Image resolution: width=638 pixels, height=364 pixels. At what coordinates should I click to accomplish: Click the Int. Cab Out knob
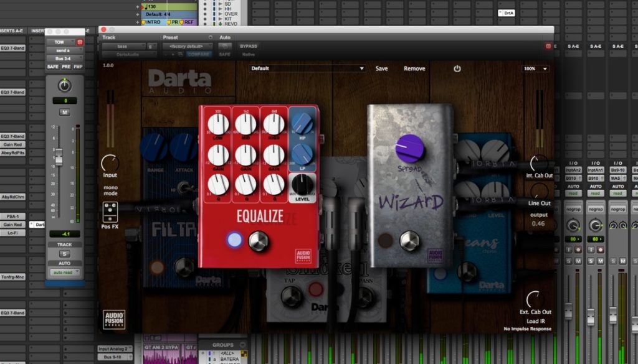click(539, 163)
